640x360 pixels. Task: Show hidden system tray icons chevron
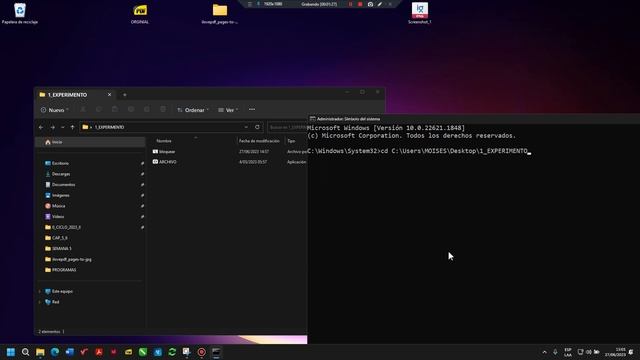pos(544,352)
